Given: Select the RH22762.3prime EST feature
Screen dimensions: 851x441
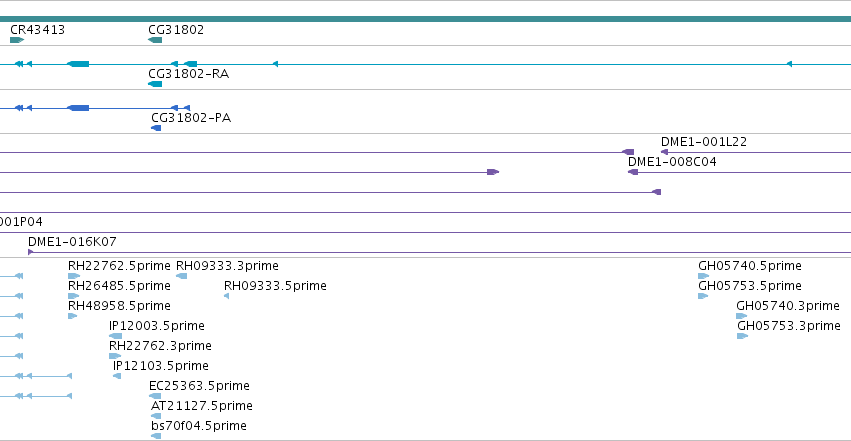Looking at the screenshot, I should point(115,356).
